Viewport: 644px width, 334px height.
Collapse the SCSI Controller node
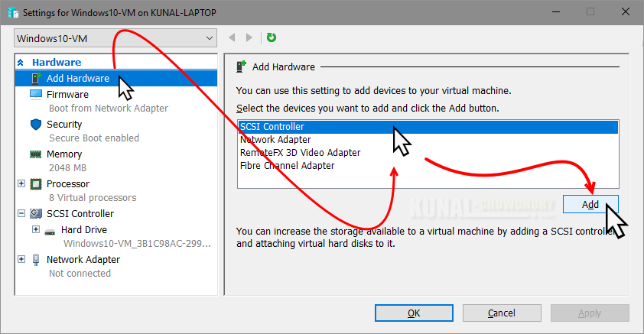tap(21, 213)
